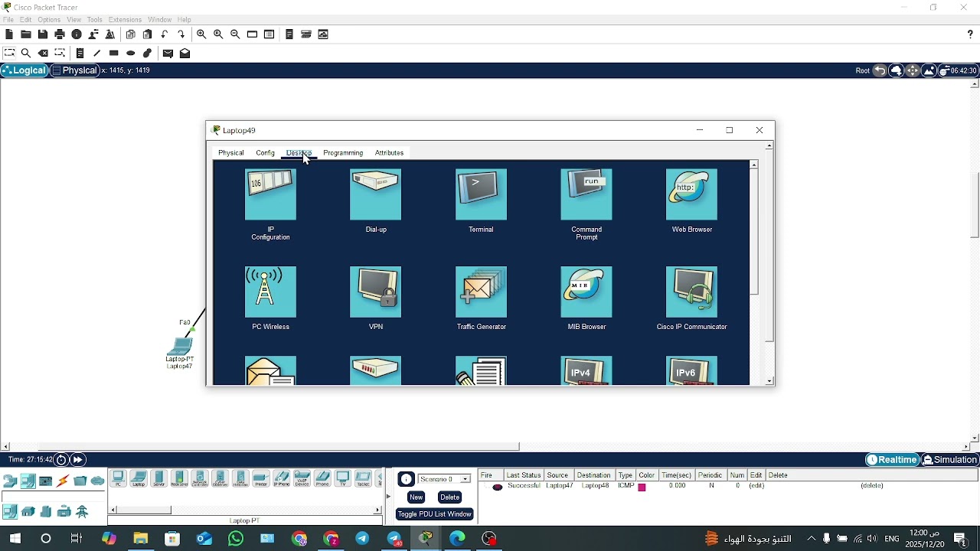Switch to Logical workspace view
This screenshot has height=551, width=980.
(24, 70)
